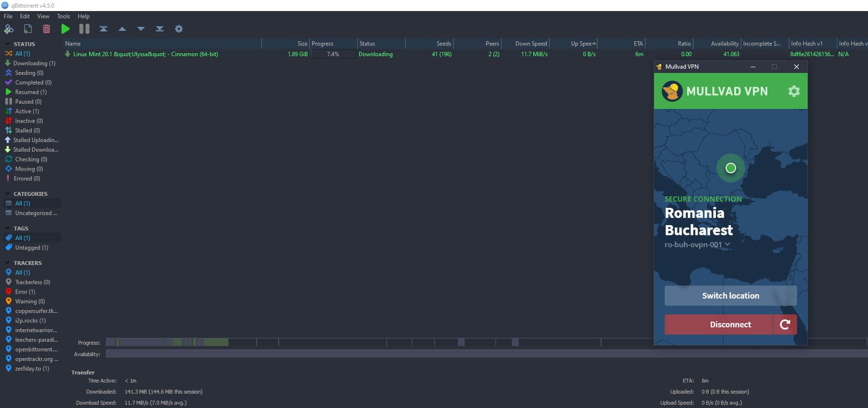This screenshot has width=868, height=408.
Task: Open the File menu
Action: coord(8,16)
